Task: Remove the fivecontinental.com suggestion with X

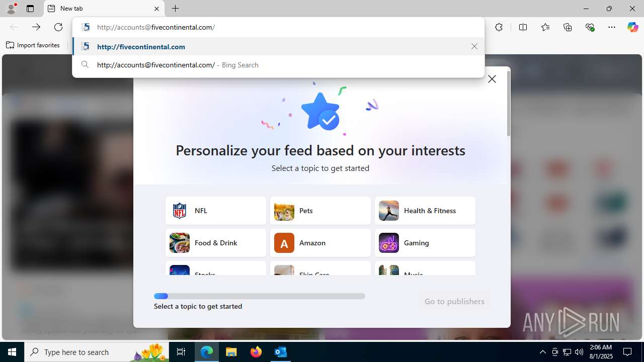Action: click(474, 46)
